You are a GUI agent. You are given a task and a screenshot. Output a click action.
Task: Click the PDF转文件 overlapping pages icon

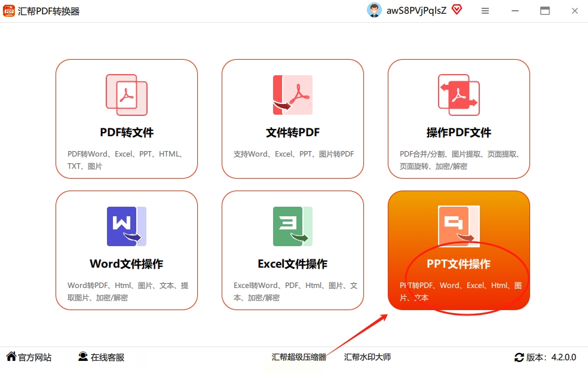[x=127, y=95]
